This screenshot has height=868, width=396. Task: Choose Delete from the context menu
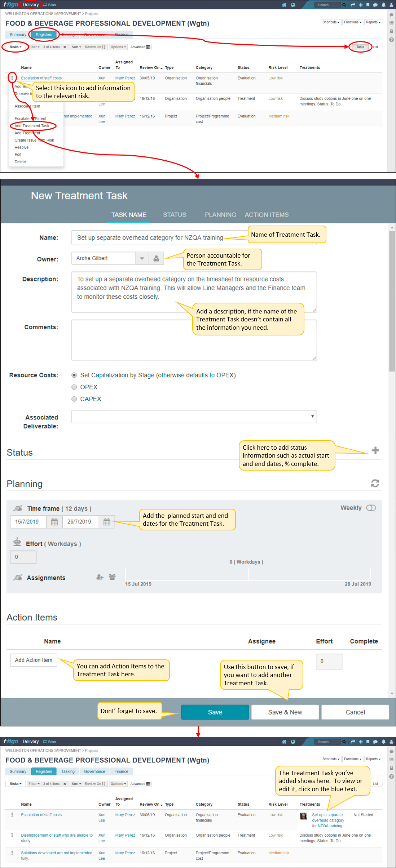(x=20, y=162)
